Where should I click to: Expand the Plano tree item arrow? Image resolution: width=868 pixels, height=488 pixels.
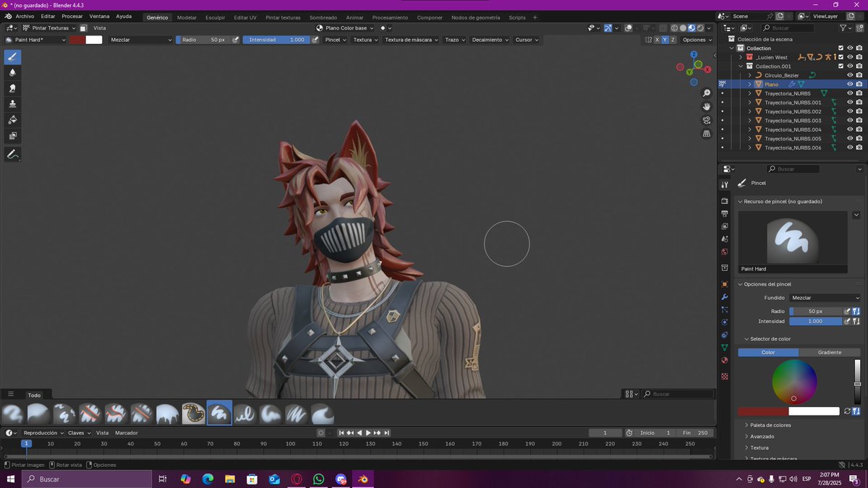tap(750, 85)
